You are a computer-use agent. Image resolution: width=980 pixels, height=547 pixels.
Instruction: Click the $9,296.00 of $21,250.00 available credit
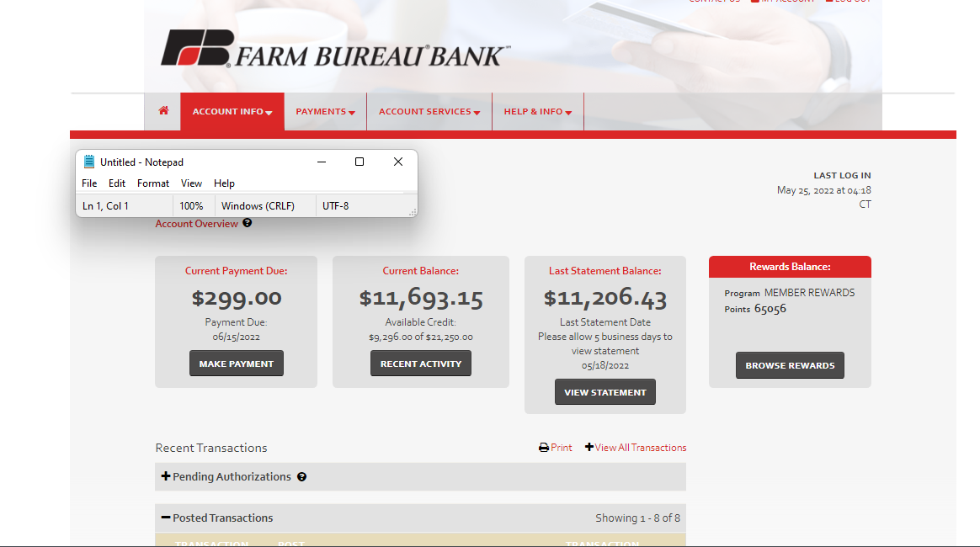[421, 337]
